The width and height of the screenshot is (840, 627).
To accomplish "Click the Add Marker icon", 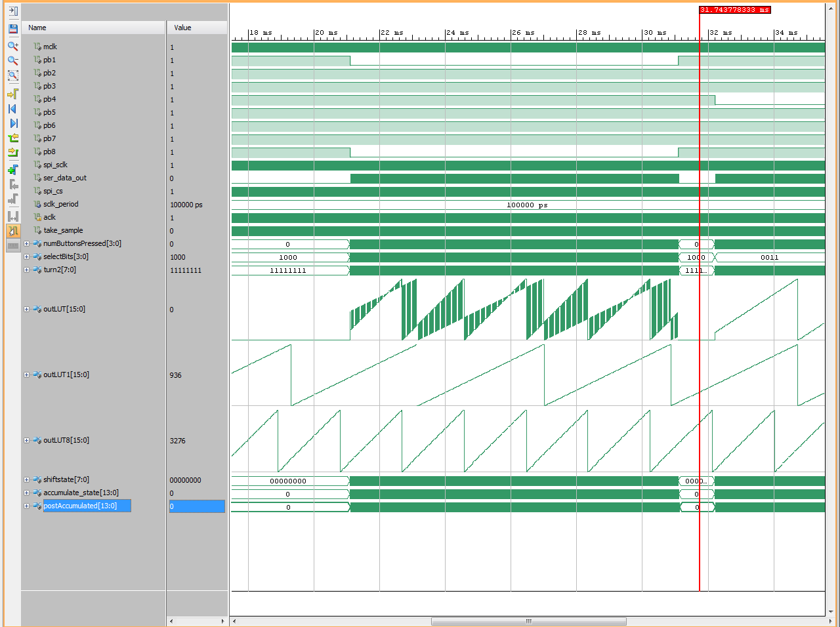I will 12,169.
